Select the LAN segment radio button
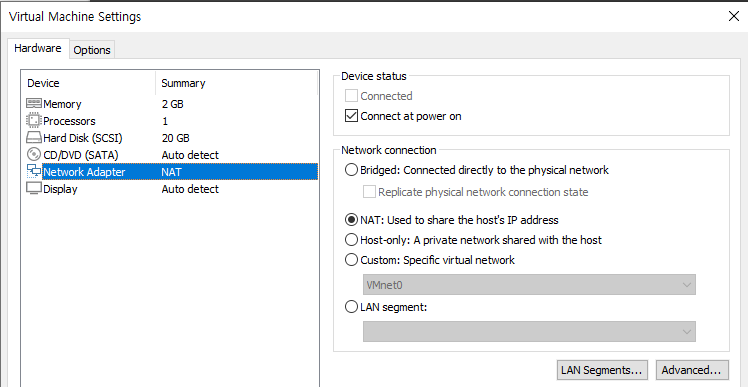 click(x=351, y=307)
